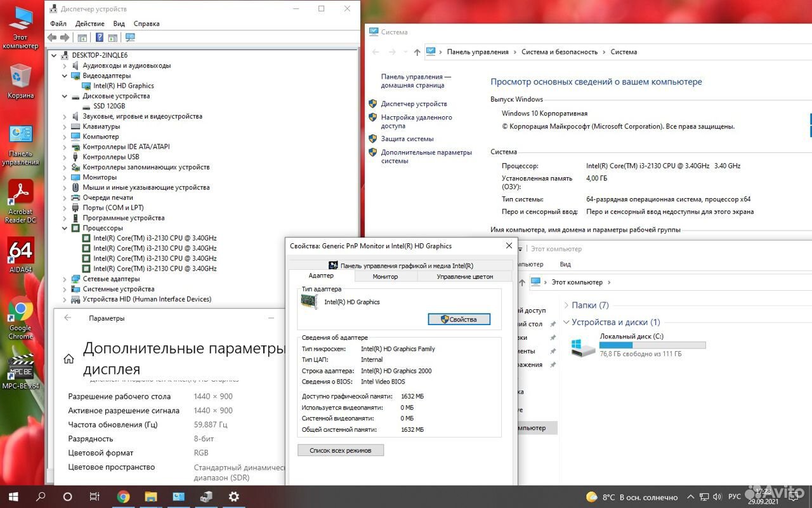The width and height of the screenshot is (812, 508).
Task: Open Дополнительные параметры системы link
Action: tap(426, 156)
